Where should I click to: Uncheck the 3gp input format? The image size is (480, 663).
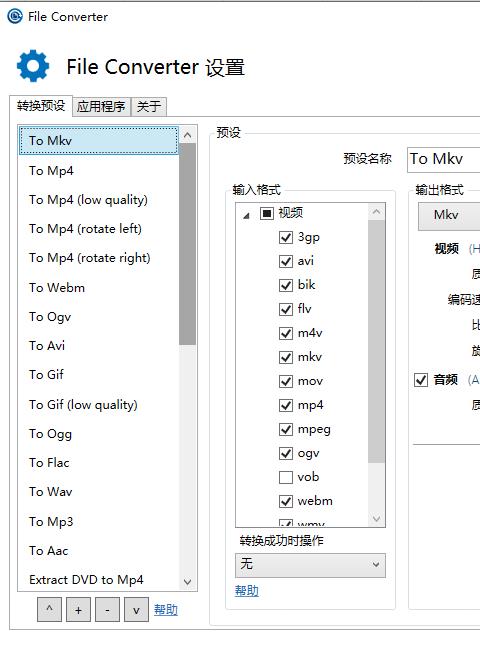[286, 237]
